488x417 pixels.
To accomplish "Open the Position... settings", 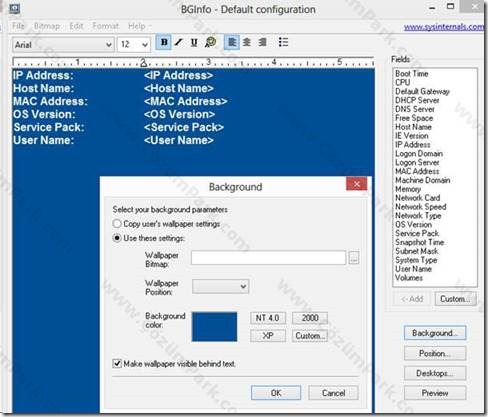I will tap(435, 353).
